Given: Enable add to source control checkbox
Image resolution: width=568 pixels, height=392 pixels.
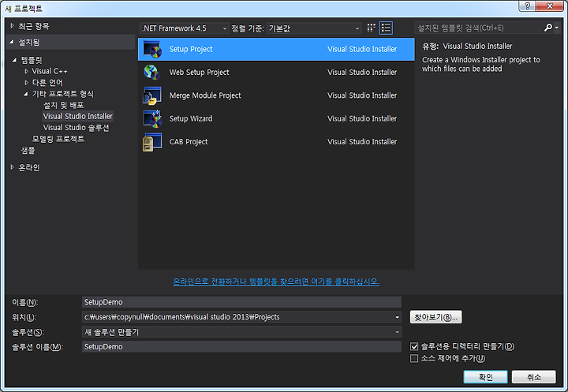Looking at the screenshot, I should click(414, 358).
